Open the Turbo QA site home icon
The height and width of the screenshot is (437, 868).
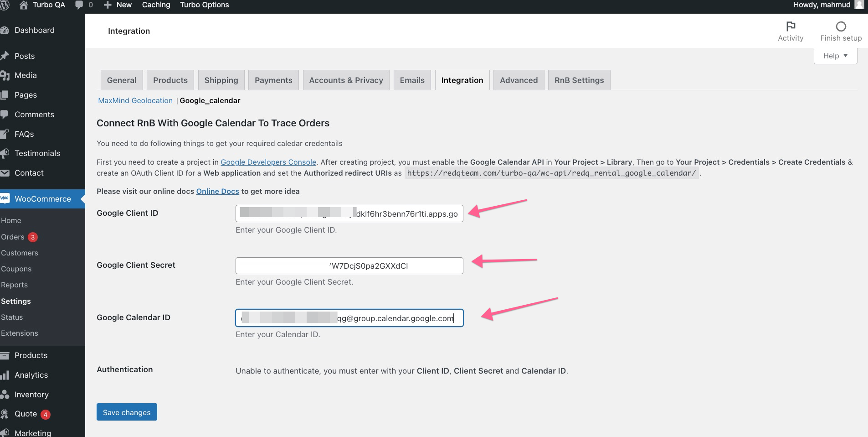click(24, 5)
